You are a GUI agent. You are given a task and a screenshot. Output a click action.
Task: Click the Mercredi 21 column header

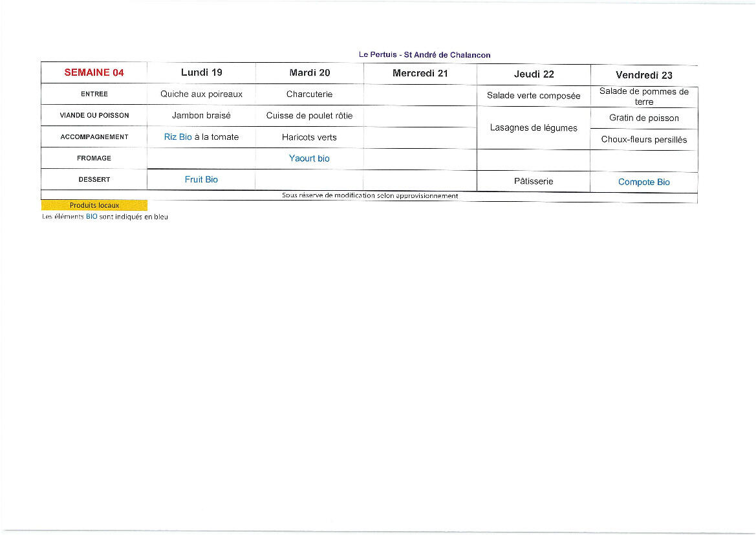(420, 73)
